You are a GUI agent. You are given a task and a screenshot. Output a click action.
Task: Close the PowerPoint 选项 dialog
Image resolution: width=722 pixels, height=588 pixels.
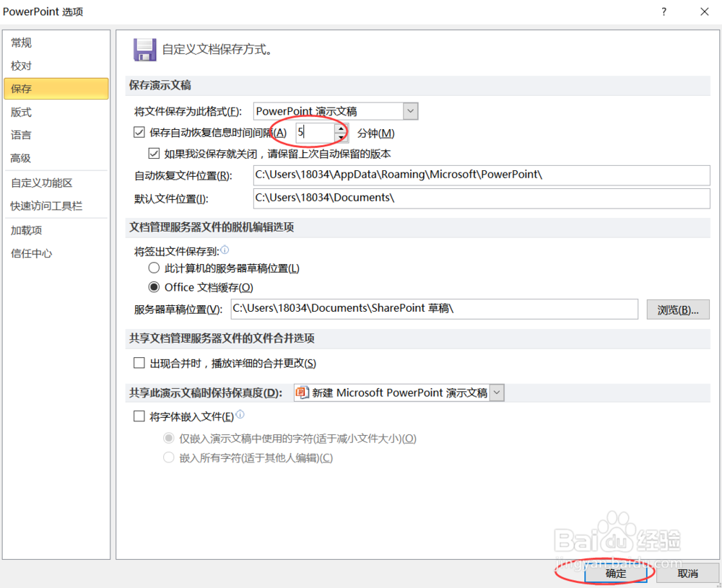(x=705, y=12)
